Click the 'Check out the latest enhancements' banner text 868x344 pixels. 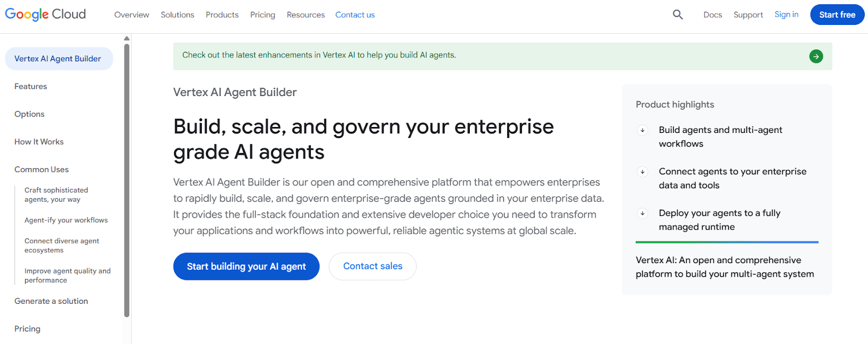pos(319,55)
